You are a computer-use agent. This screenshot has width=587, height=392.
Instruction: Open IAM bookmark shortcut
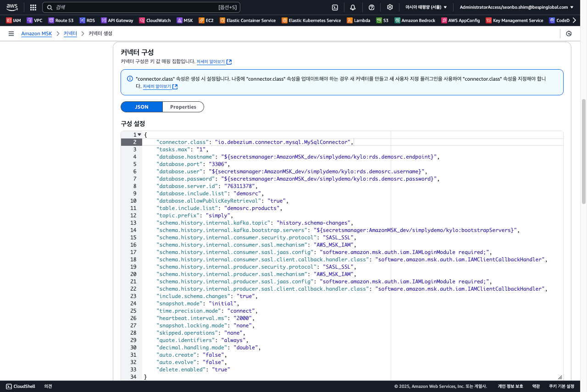point(14,20)
